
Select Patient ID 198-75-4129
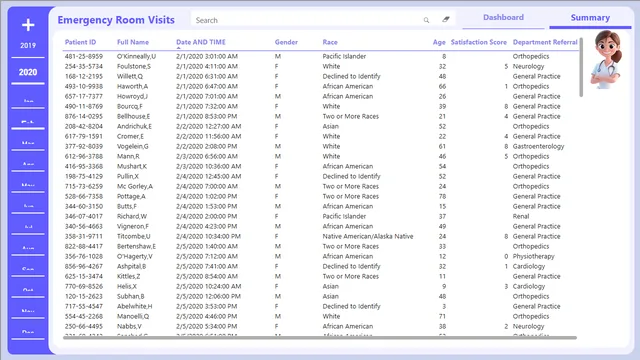(x=84, y=176)
